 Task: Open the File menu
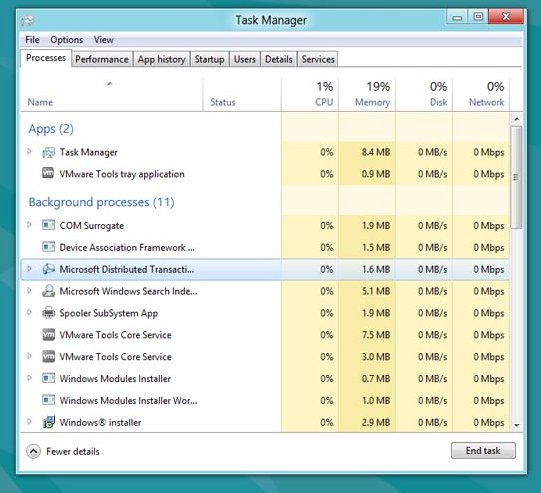coord(32,40)
